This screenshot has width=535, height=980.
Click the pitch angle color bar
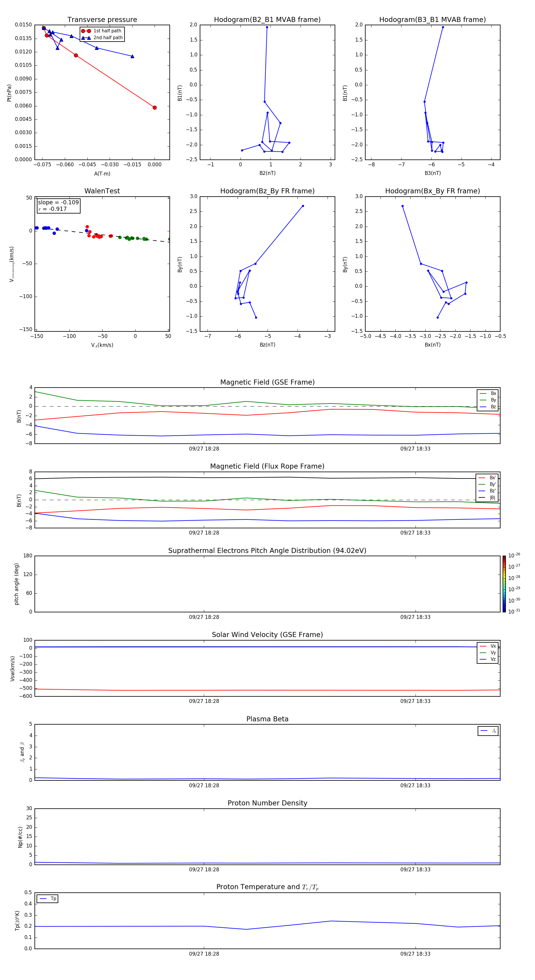(504, 584)
